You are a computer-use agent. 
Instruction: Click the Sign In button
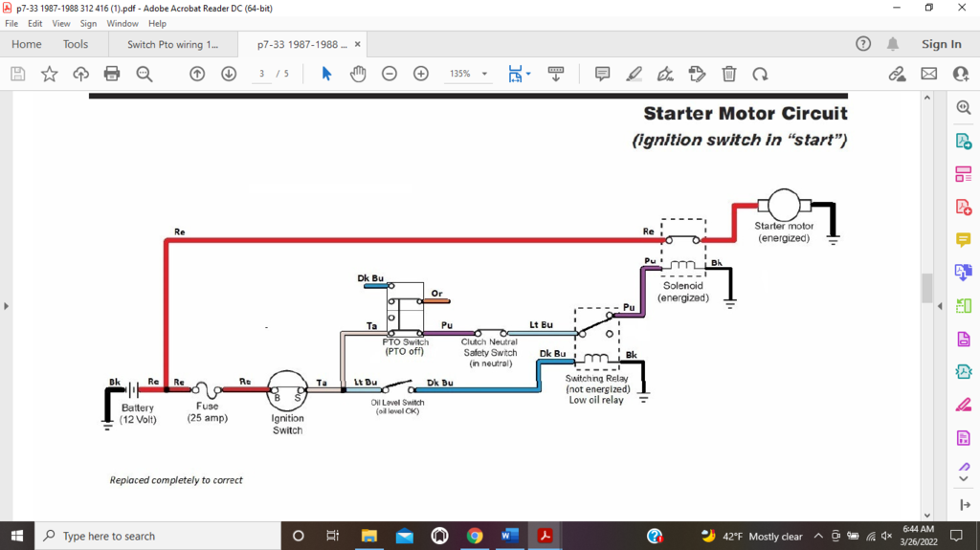click(x=941, y=44)
